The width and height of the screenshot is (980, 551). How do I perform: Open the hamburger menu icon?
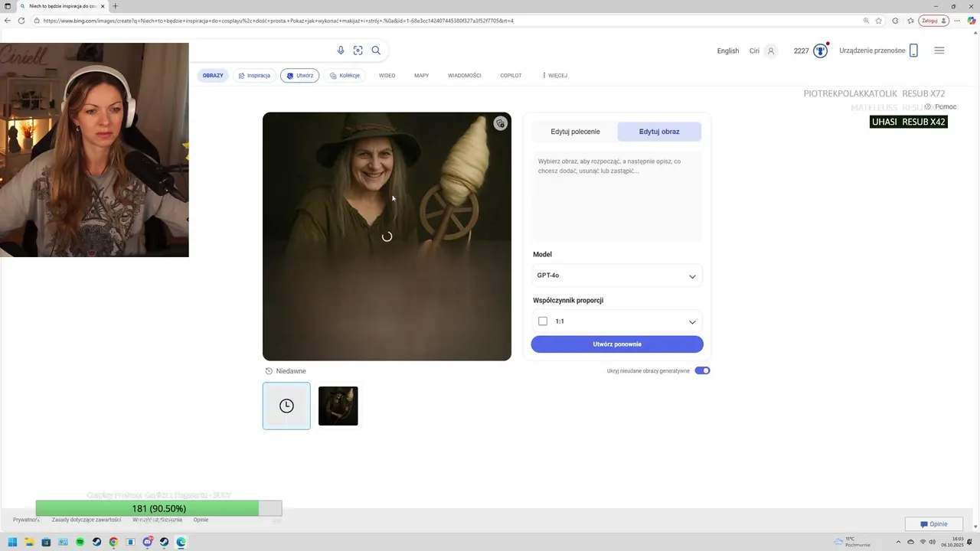point(939,51)
